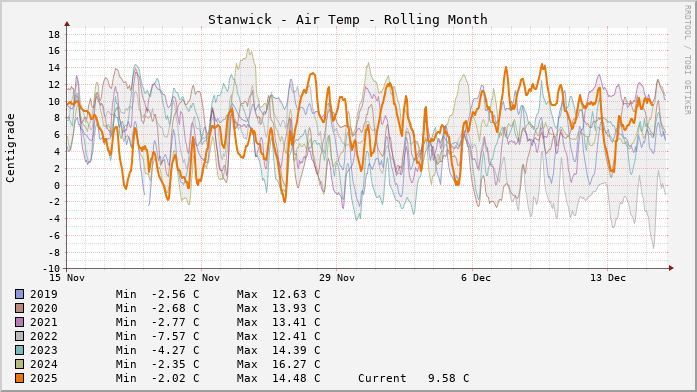697x392 pixels.
Task: Click the '2019' legend label
Action: [x=44, y=294]
